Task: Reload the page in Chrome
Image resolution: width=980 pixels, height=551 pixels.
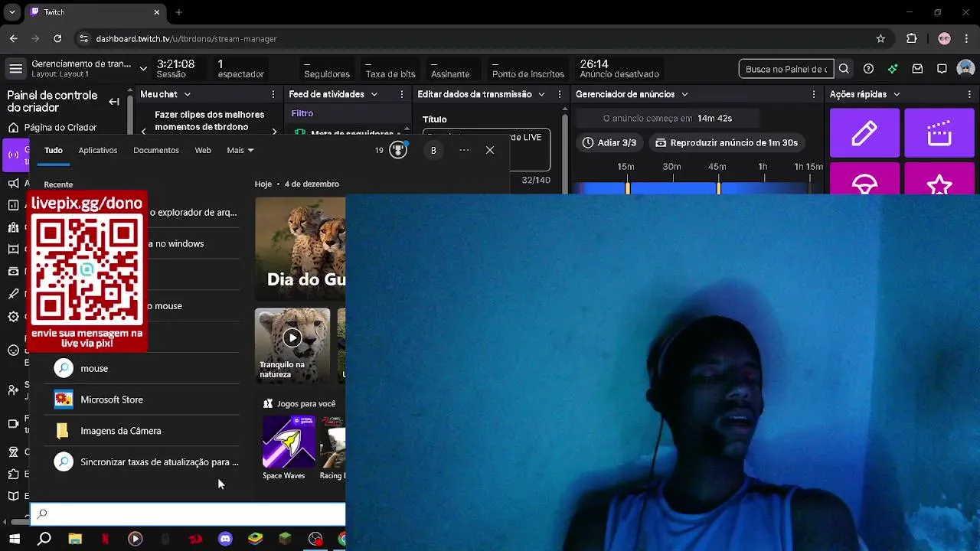Action: [x=57, y=38]
